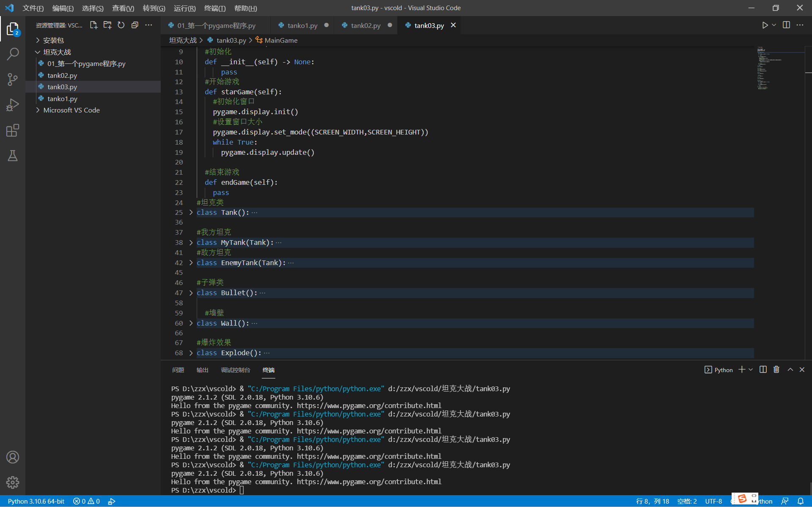Open terminal launch profile dropdown arrow
The width and height of the screenshot is (812, 507).
click(751, 370)
